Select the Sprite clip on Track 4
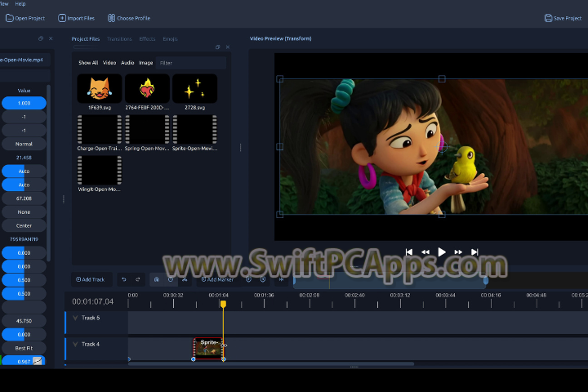Screen dimensions: 588x392 pyautogui.click(x=207, y=349)
